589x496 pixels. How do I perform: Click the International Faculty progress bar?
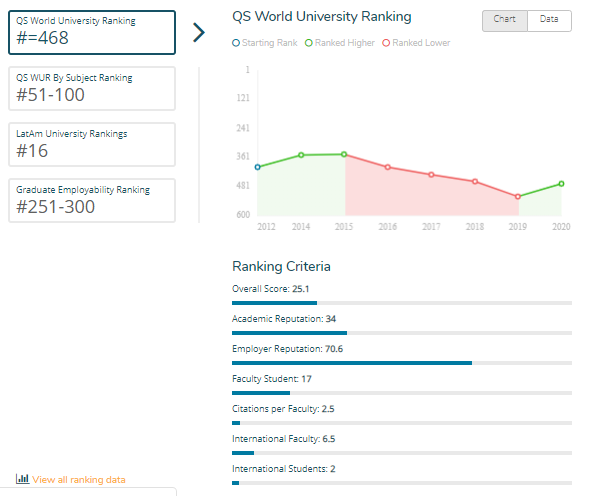402,453
